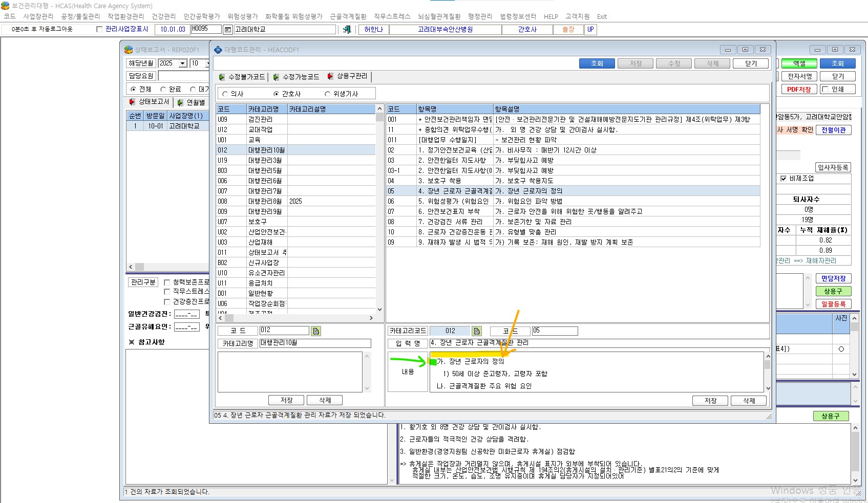Click the exit door icon in top toolbar
This screenshot has width=868, height=503.
pos(347,30)
